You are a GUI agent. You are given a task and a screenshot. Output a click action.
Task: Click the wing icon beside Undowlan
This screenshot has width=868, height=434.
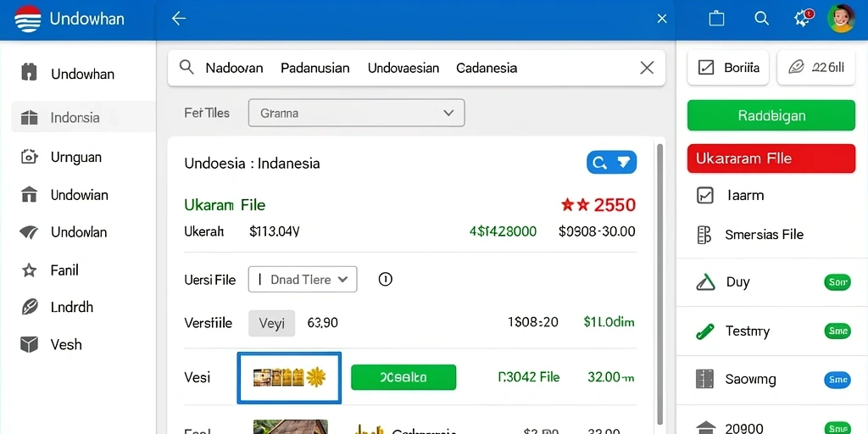coord(29,232)
